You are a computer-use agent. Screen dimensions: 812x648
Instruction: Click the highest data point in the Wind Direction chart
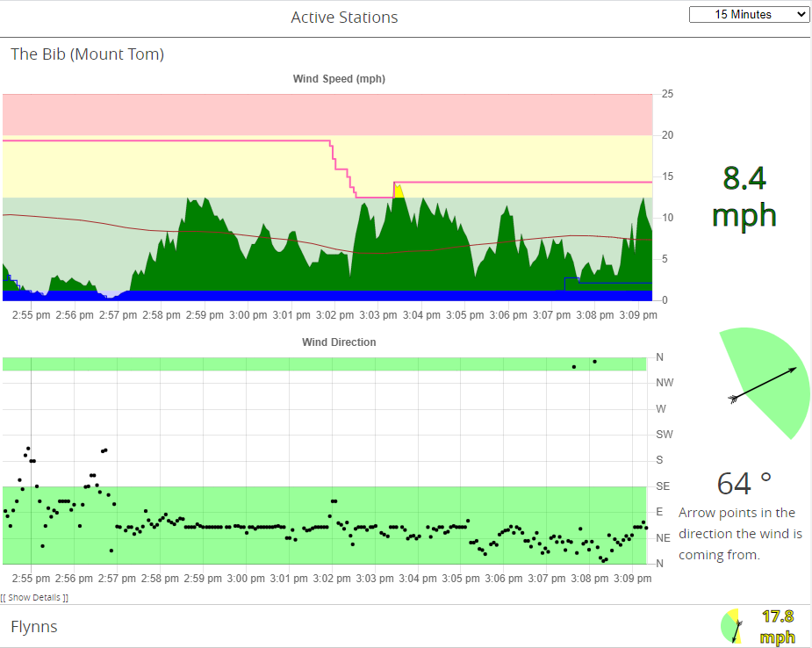pyautogui.click(x=594, y=361)
